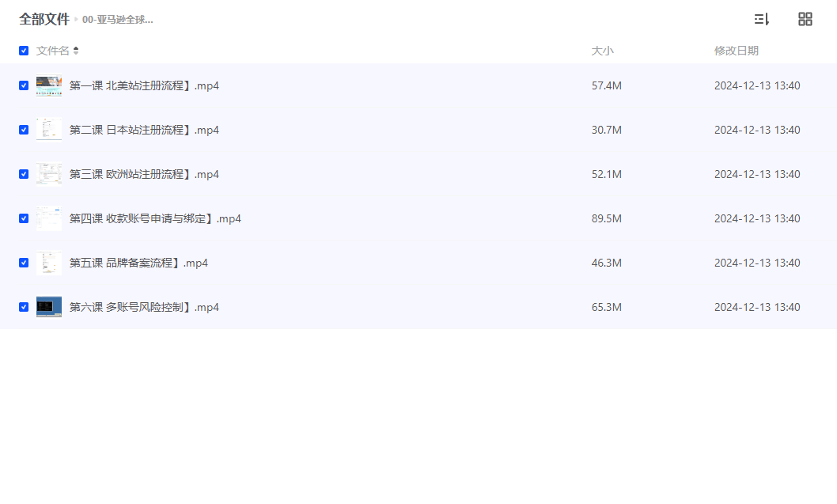
Task: Switch to grid view layout
Action: pos(805,19)
